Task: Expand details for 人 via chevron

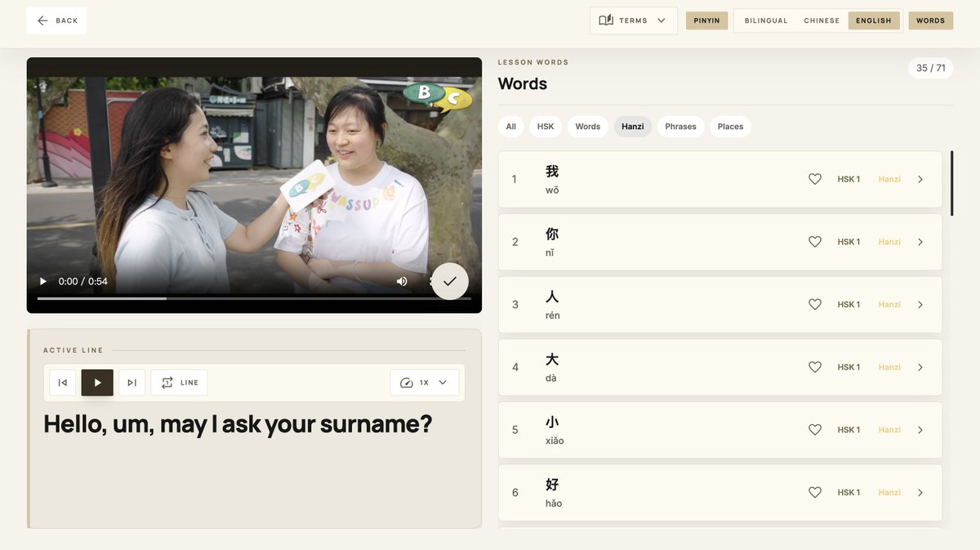Action: coord(920,304)
